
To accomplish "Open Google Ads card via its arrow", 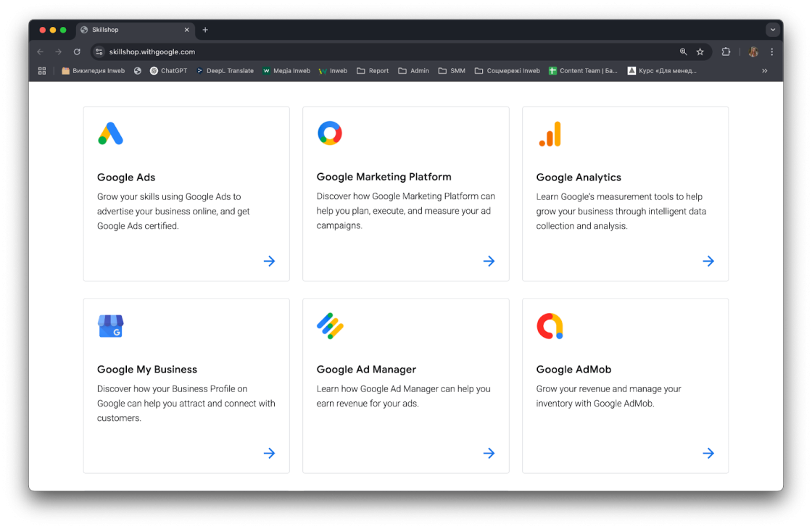I will click(269, 261).
